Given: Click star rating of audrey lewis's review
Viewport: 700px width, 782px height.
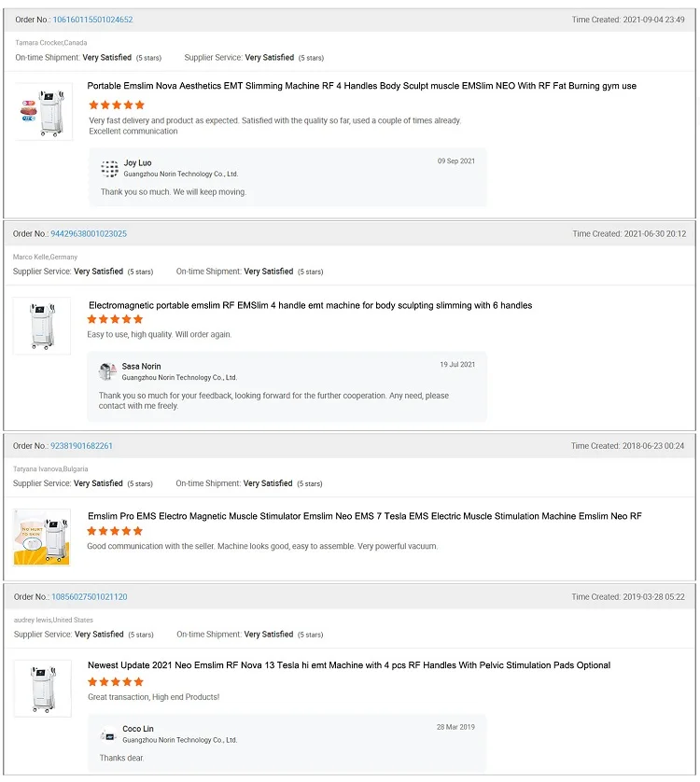Looking at the screenshot, I should (116, 682).
